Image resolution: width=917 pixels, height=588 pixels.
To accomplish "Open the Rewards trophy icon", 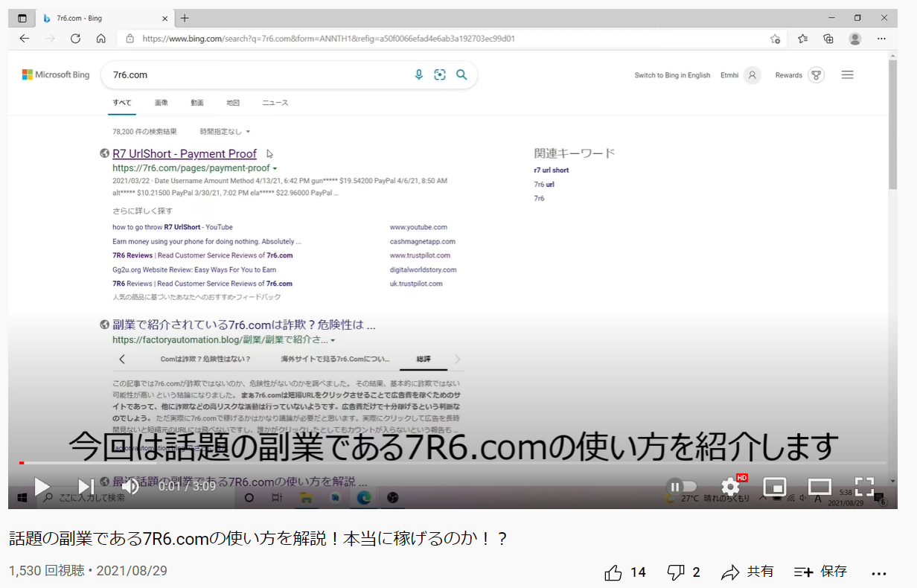I will [816, 75].
